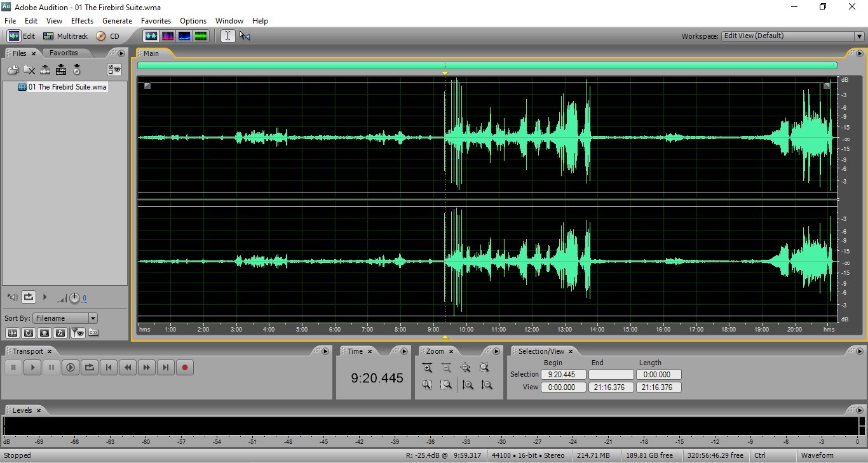Toggle the loop play button in Files panel

[29, 297]
